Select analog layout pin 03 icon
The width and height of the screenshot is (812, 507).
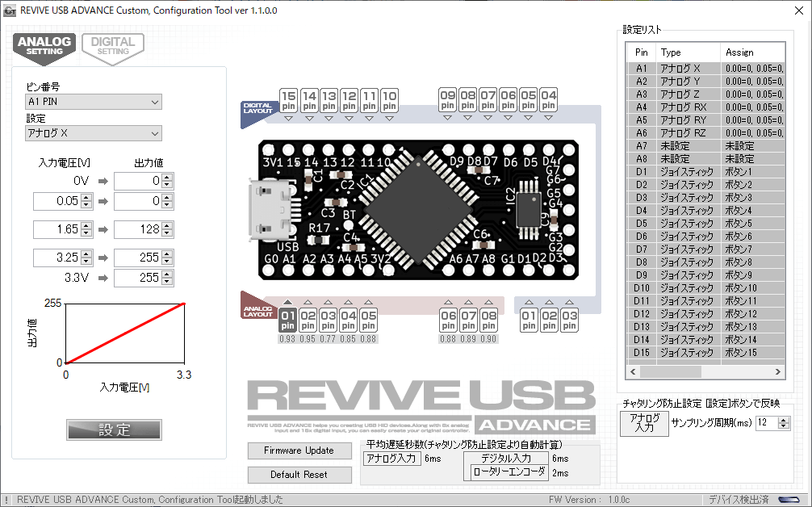328,321
